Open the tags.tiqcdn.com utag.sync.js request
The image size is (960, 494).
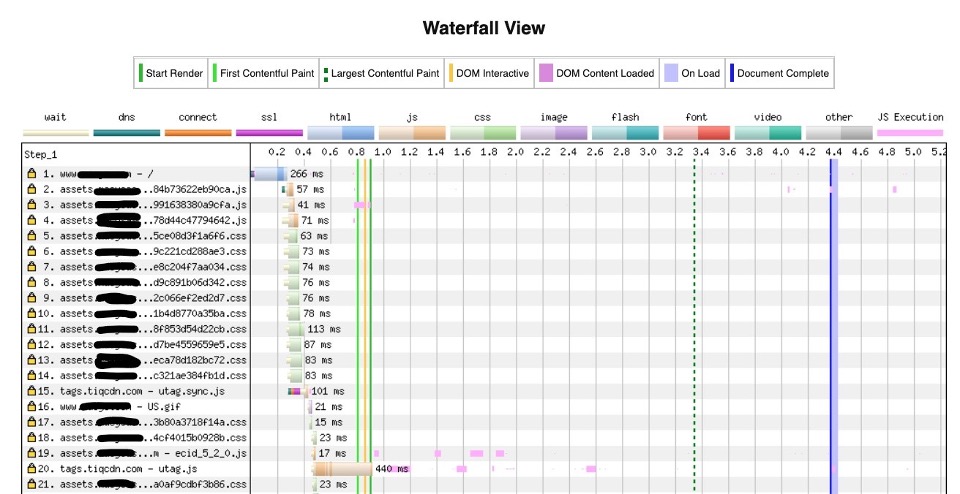pos(142,391)
